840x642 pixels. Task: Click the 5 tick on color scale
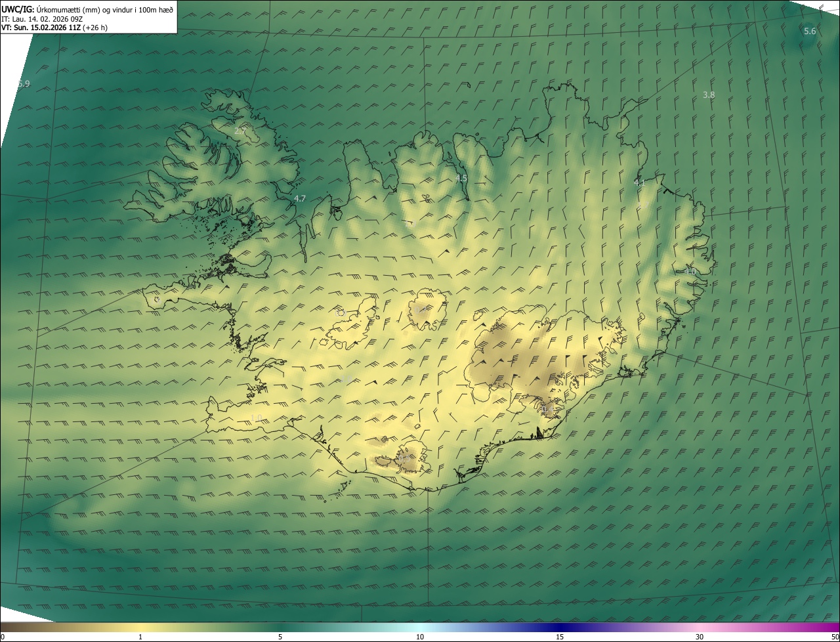click(280, 637)
